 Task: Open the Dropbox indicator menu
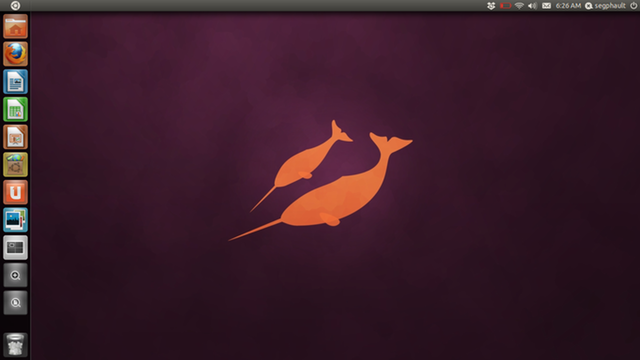point(491,6)
